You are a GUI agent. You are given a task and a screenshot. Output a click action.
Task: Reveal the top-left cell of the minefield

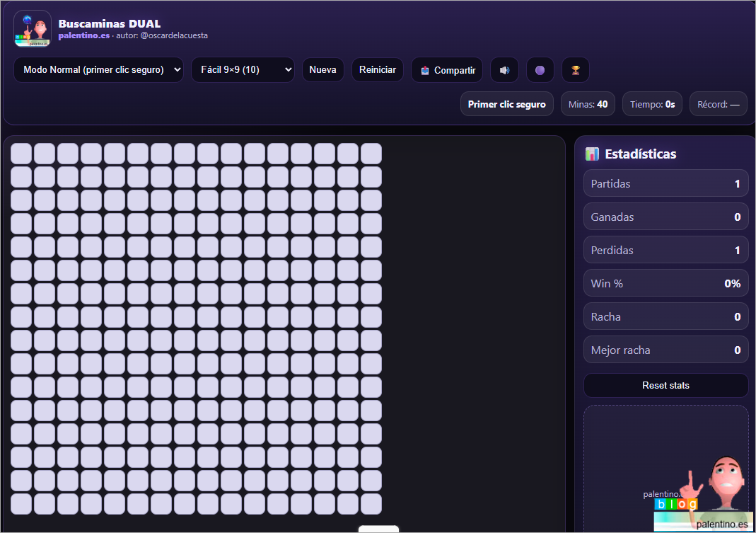[21, 154]
